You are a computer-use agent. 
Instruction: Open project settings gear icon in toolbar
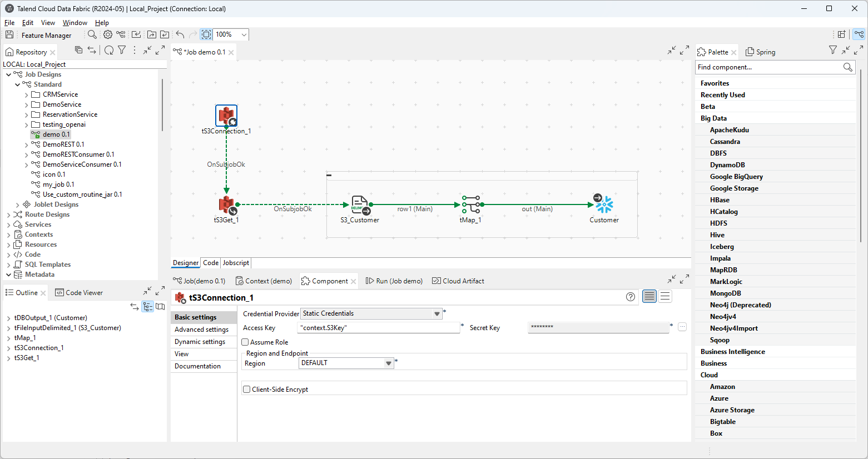coord(108,34)
